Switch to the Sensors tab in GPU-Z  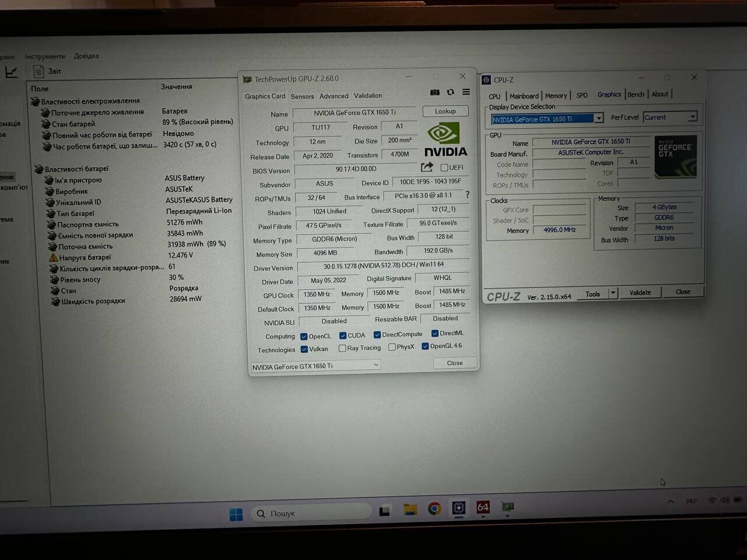tap(302, 96)
